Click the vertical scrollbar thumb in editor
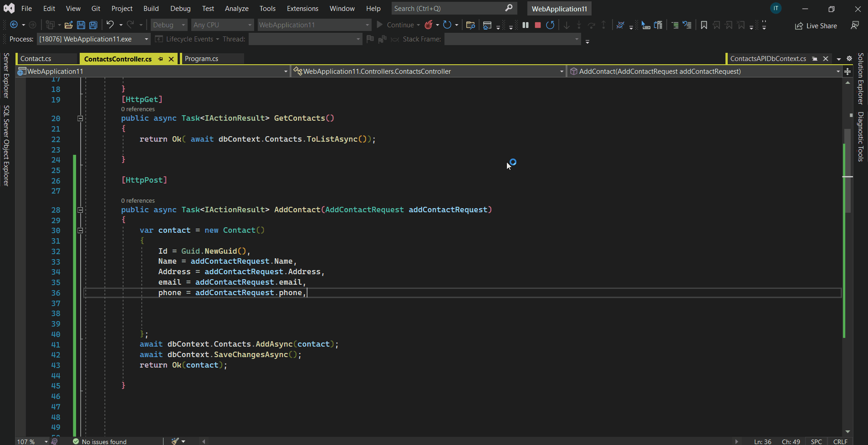 click(x=847, y=171)
